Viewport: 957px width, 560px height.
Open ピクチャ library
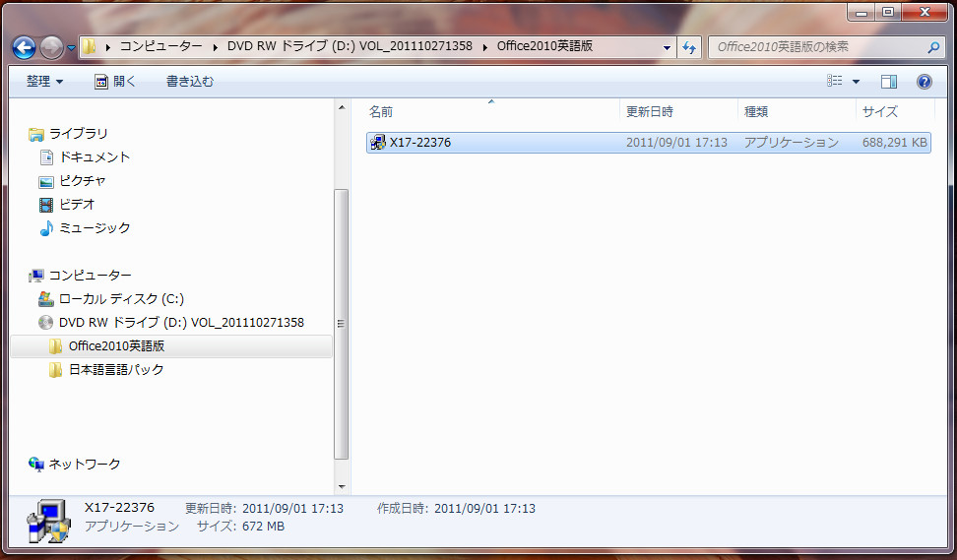(83, 181)
